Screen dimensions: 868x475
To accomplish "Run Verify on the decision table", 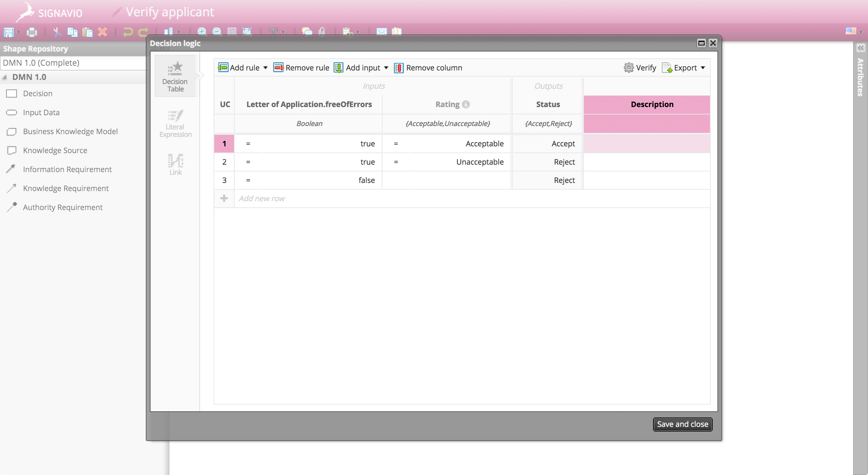I will coord(640,67).
